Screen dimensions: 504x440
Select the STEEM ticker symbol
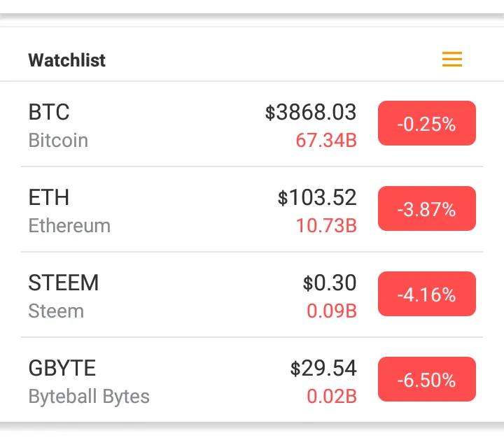(x=63, y=283)
